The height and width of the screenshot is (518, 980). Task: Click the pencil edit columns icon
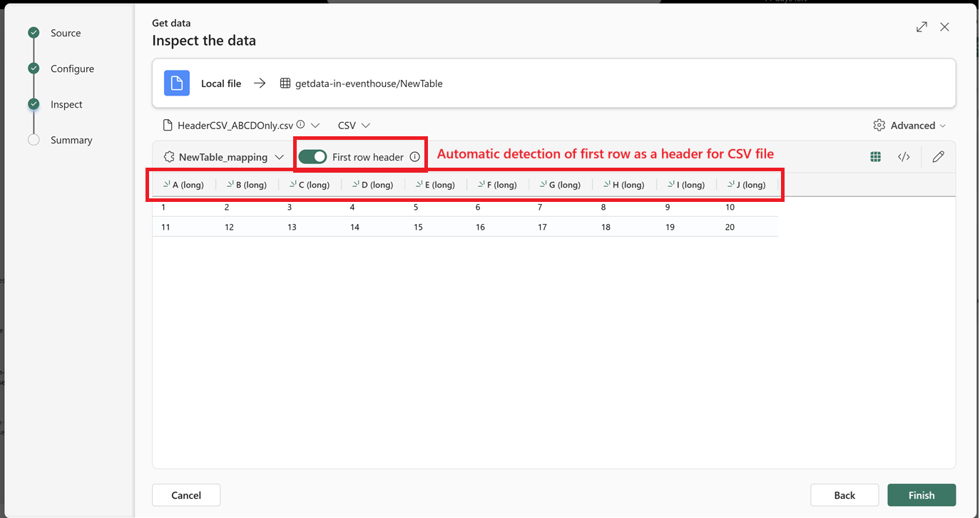pos(938,157)
